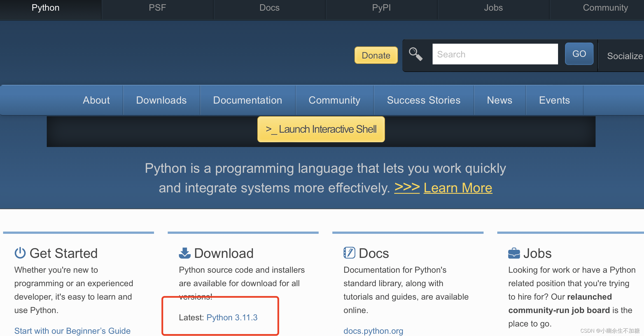This screenshot has width=644, height=336.
Task: Click the yellow Donate button
Action: pyautogui.click(x=376, y=55)
